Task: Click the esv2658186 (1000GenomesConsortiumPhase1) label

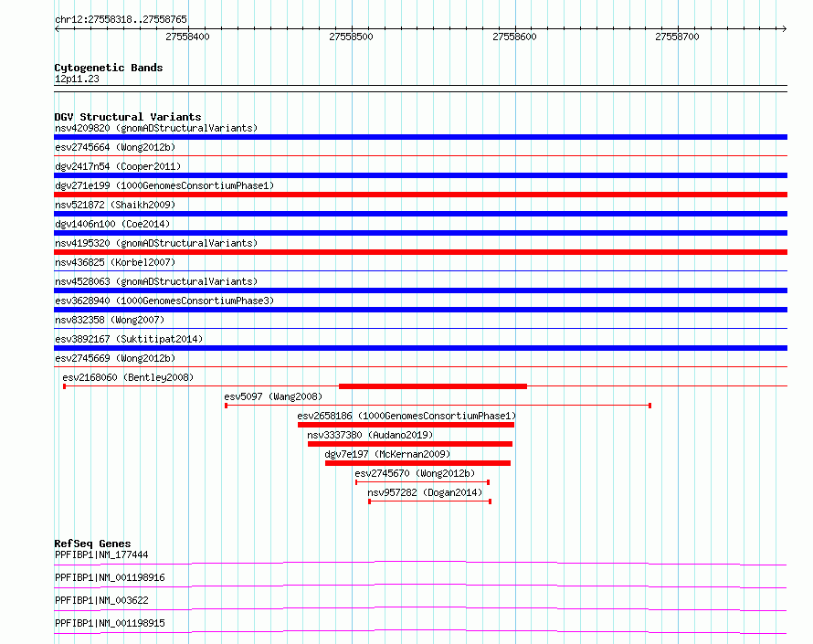Action: coord(406,416)
